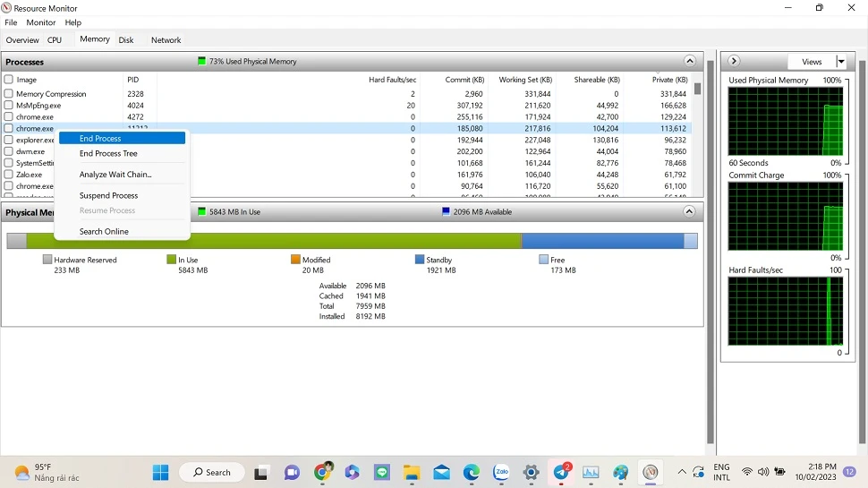Open Microsoft Edge from the taskbar
The image size is (868, 488).
472,472
